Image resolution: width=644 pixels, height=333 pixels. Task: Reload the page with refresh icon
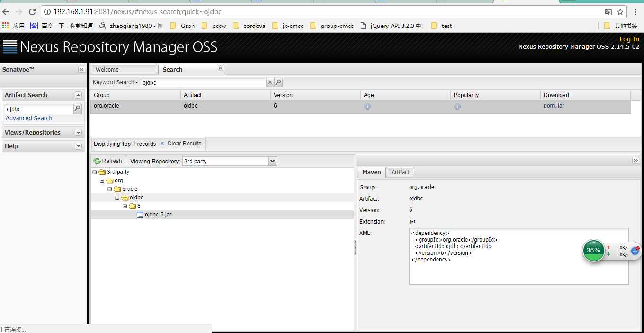32,12
